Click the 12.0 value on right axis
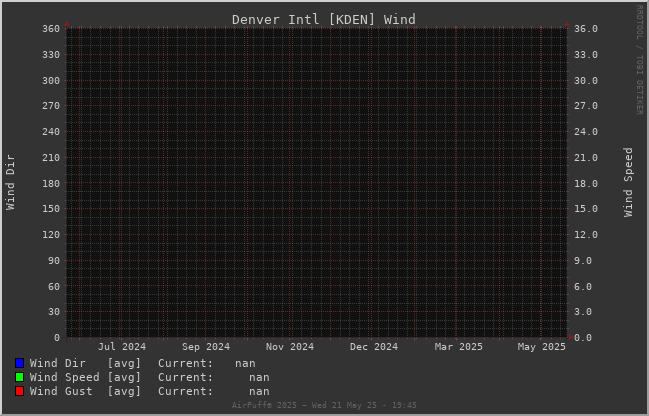The image size is (649, 416). pyautogui.click(x=586, y=235)
